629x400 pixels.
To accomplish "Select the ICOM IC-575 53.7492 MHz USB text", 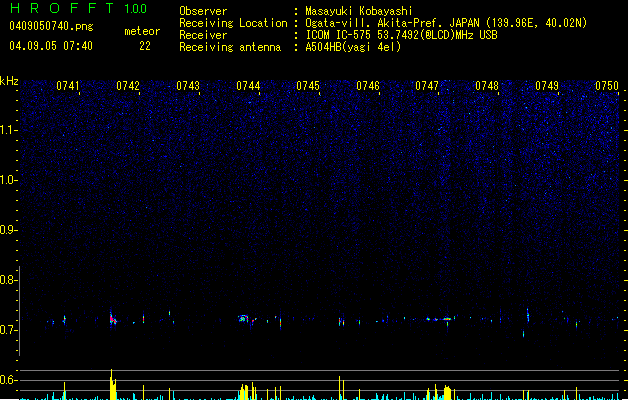I will 401,35.
